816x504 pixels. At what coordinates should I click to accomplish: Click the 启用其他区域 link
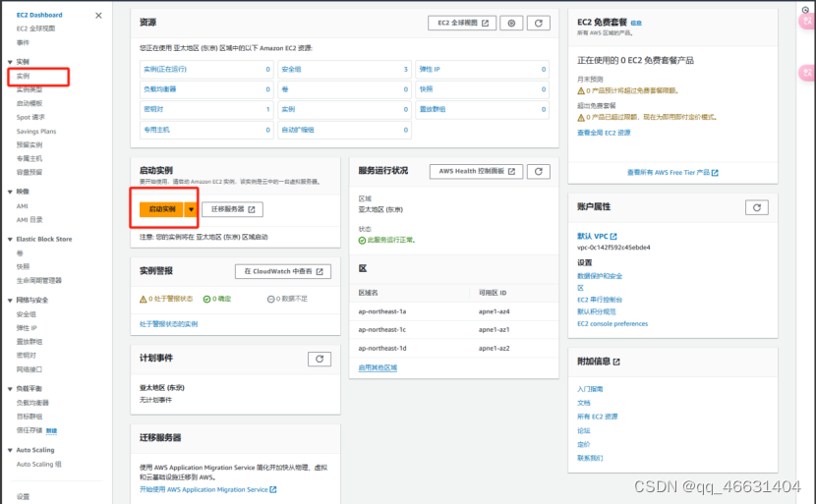378,367
